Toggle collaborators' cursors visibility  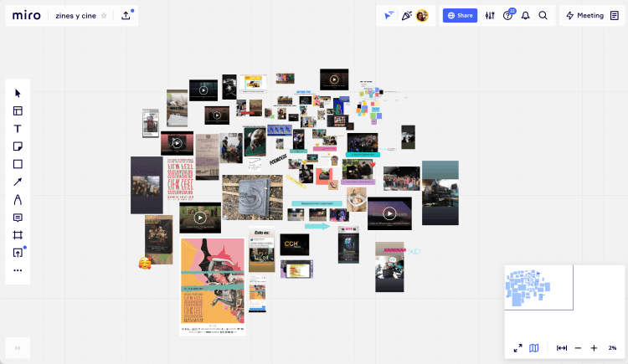pyautogui.click(x=389, y=15)
